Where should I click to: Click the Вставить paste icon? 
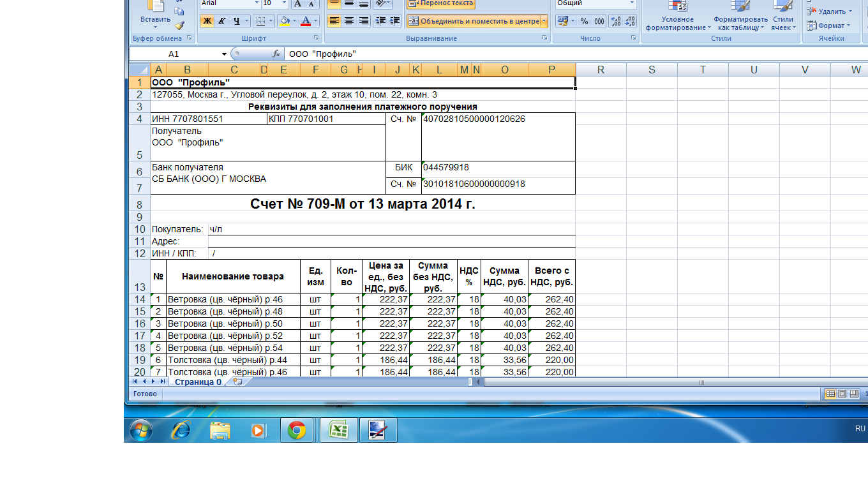pyautogui.click(x=155, y=6)
